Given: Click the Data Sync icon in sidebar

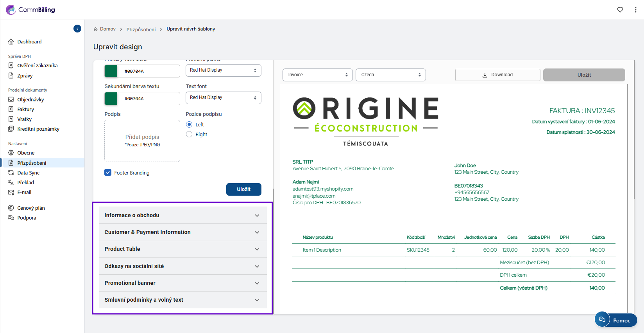Looking at the screenshot, I should 11,173.
